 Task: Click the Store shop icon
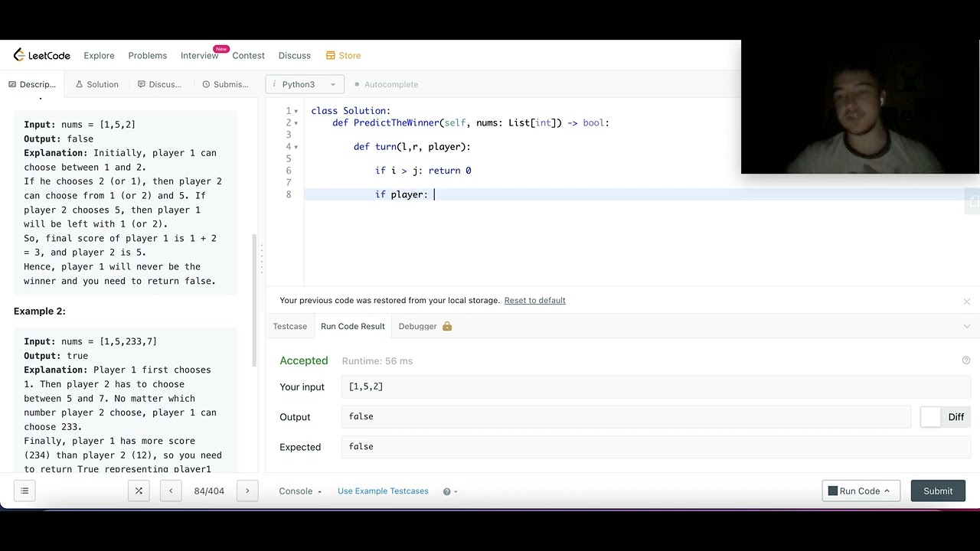tap(331, 55)
